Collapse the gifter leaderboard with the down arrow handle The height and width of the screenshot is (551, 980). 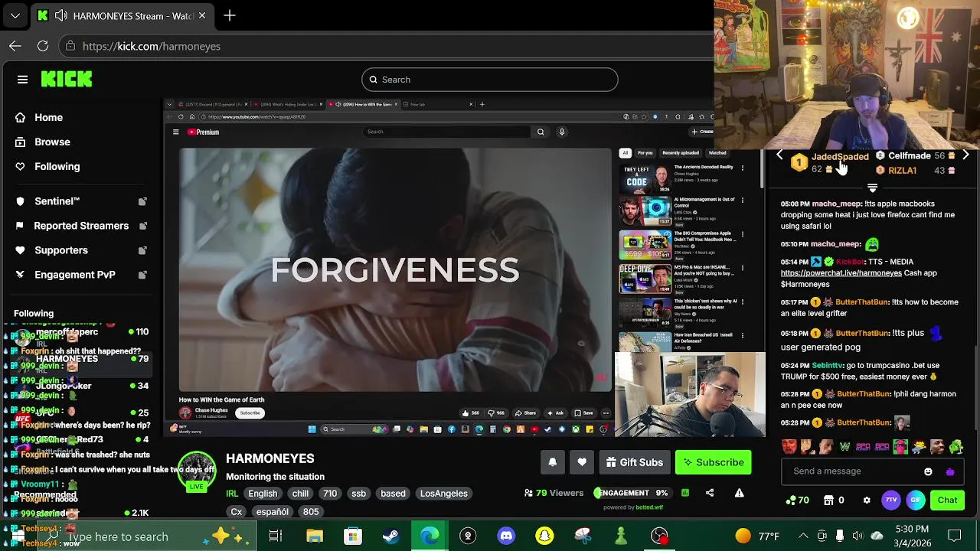pyautogui.click(x=872, y=187)
